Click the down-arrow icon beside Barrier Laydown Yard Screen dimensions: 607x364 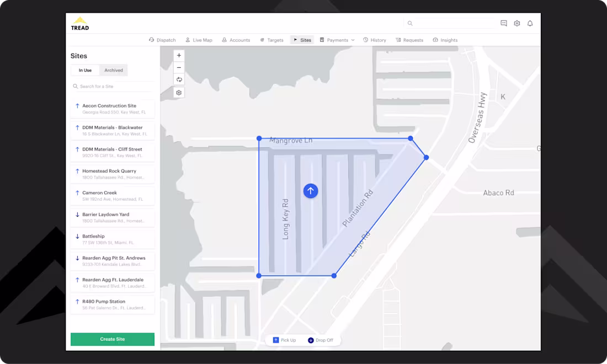(77, 215)
